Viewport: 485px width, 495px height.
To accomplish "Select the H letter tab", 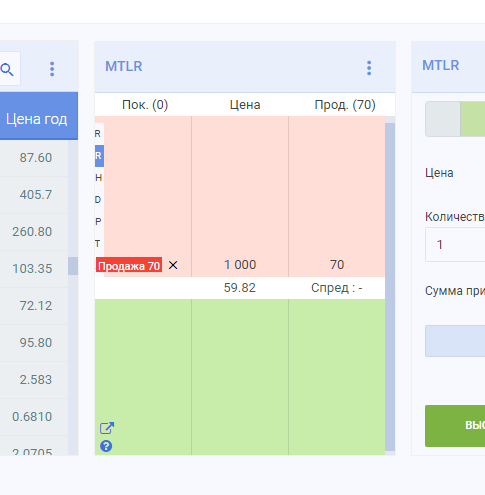I will coord(99,178).
